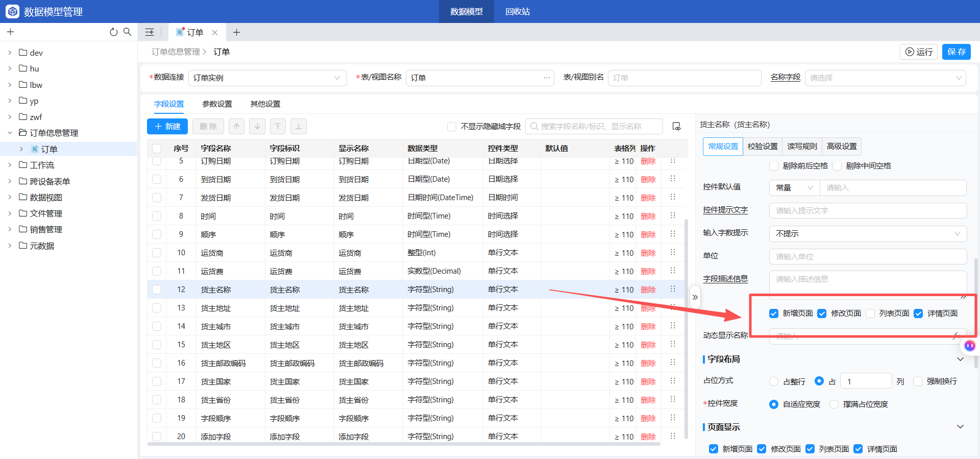Create a new field with 新建
980x459 pixels.
(167, 126)
